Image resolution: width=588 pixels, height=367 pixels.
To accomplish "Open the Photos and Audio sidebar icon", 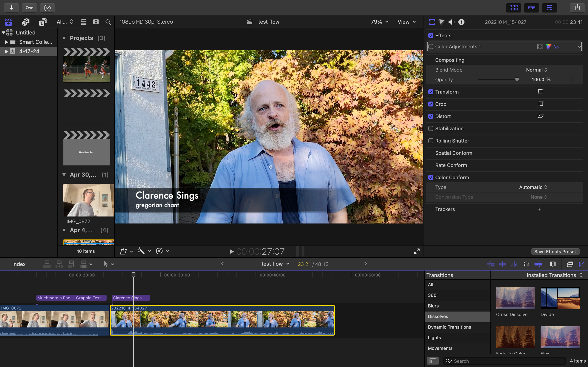I will coord(25,22).
